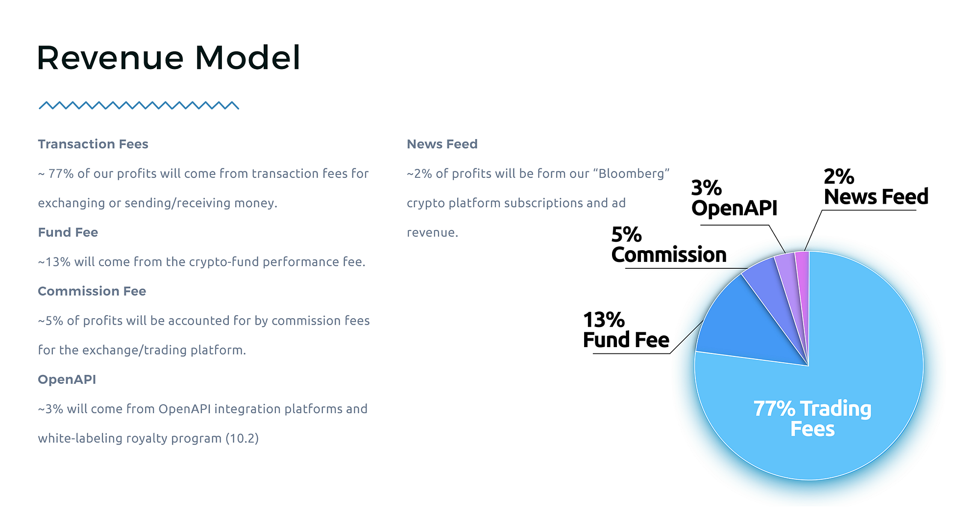
Task: Click the 5% Commission chart label
Action: click(668, 245)
